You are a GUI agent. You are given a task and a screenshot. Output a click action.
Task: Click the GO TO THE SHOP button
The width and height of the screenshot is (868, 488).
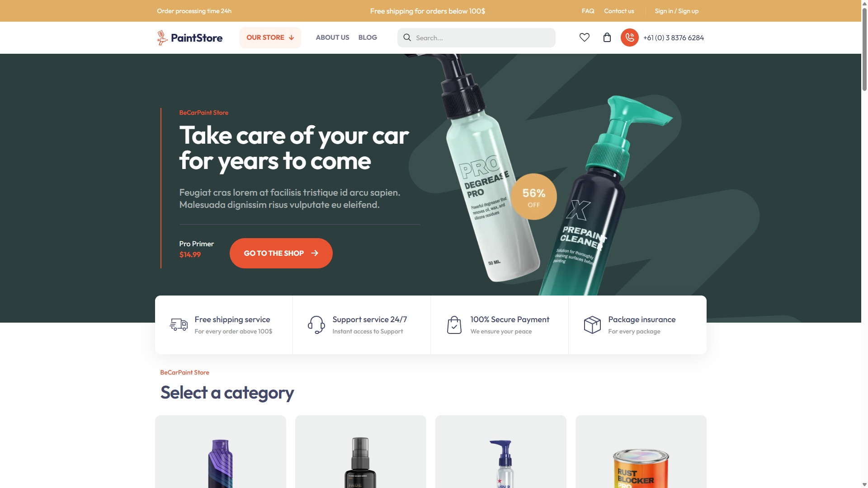tap(281, 253)
